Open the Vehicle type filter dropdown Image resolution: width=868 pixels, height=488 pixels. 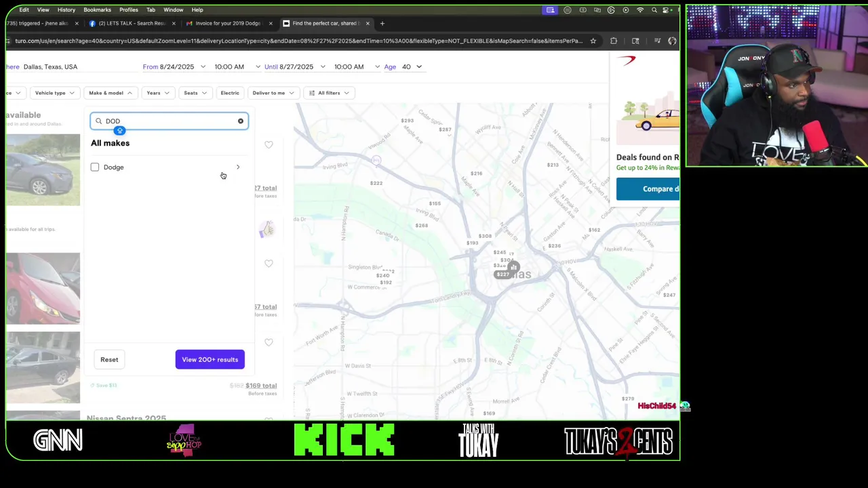coord(55,93)
